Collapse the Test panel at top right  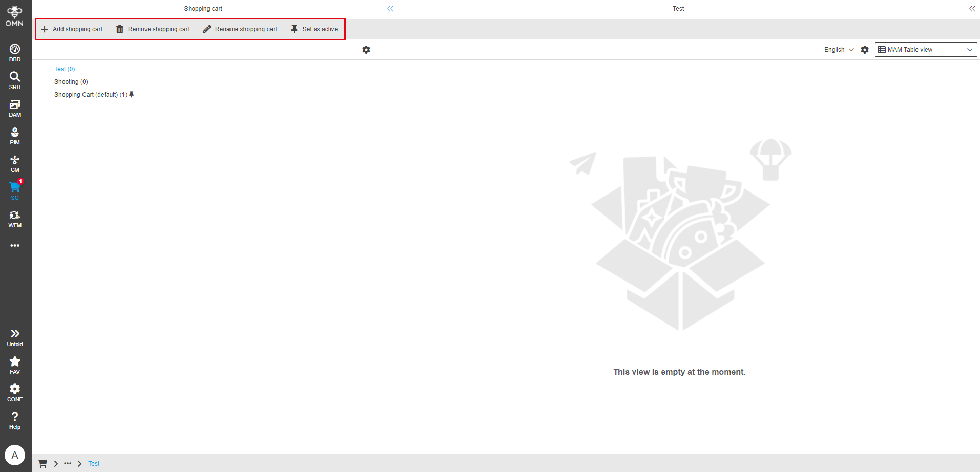(x=972, y=9)
